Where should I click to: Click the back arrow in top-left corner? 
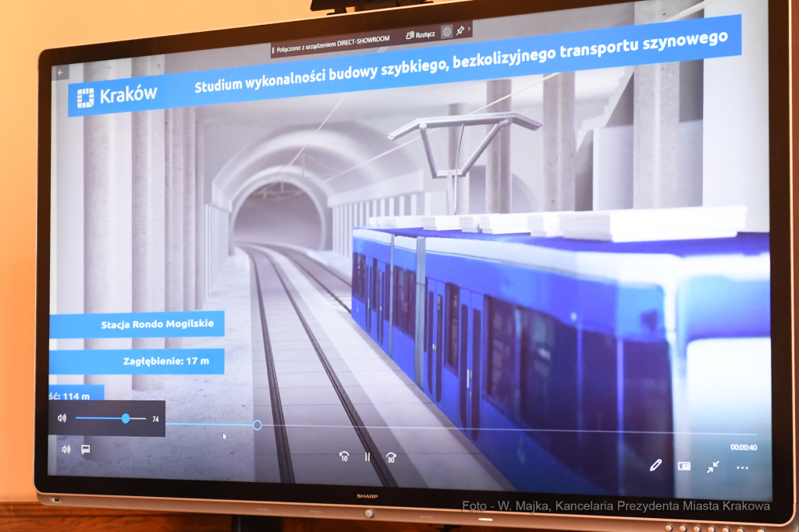click(x=61, y=73)
